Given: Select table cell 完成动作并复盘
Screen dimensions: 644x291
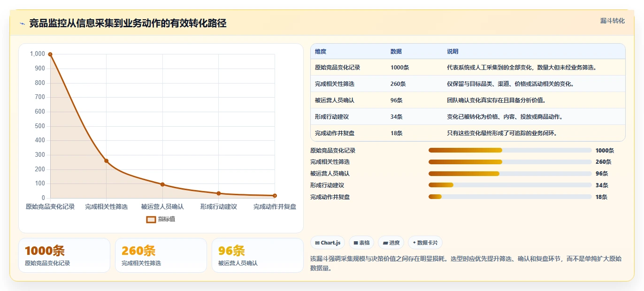Looking at the screenshot, I should [x=335, y=133].
